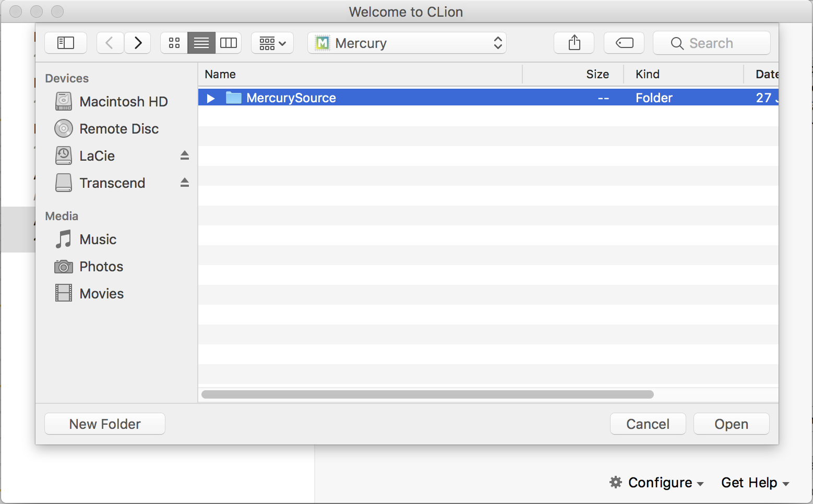This screenshot has height=504, width=813.
Task: Eject the Transcend drive
Action: 185,183
